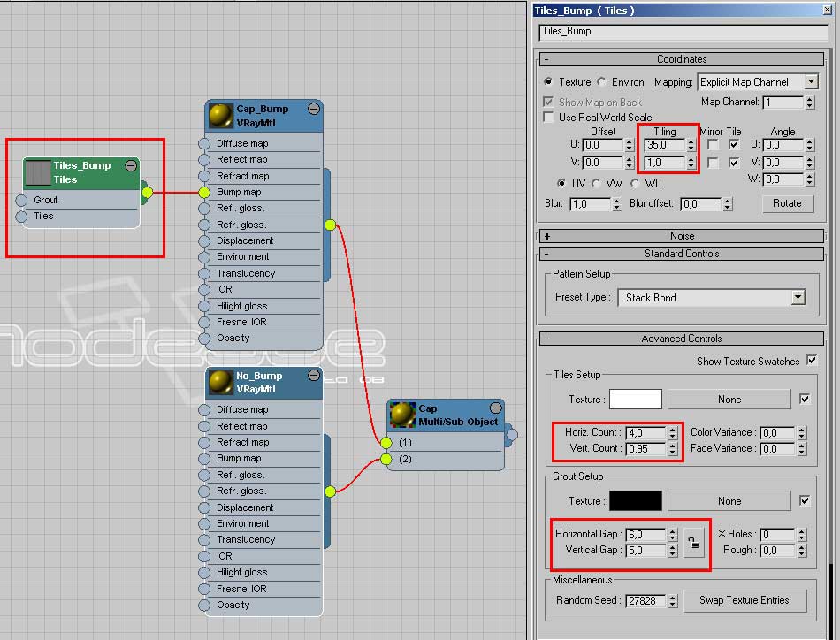Click the Tiles_Bump node thumbnail icon
This screenshot has height=640, width=840.
[x=38, y=172]
